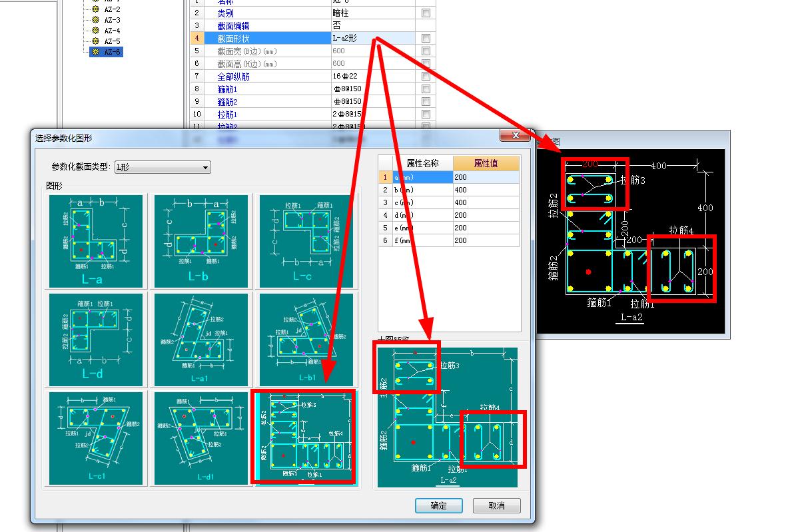Edit parameter a value 200
The image size is (794, 532).
click(x=486, y=177)
